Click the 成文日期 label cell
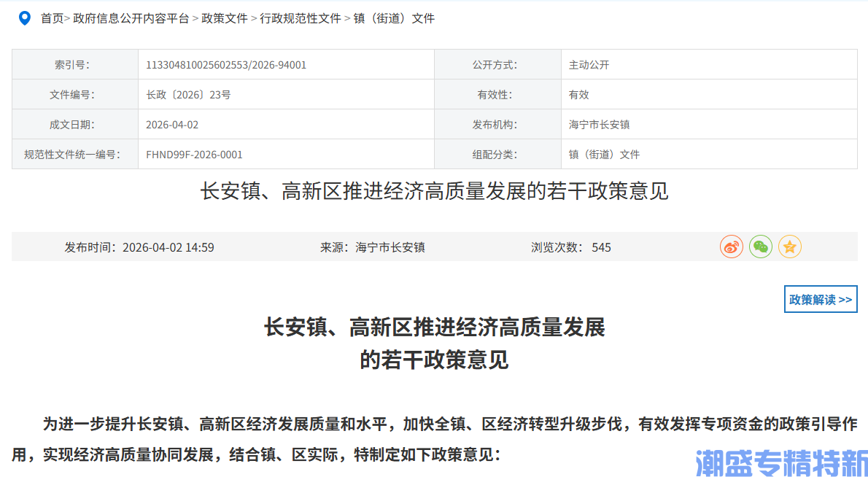This screenshot has width=868, height=477. coord(75,125)
